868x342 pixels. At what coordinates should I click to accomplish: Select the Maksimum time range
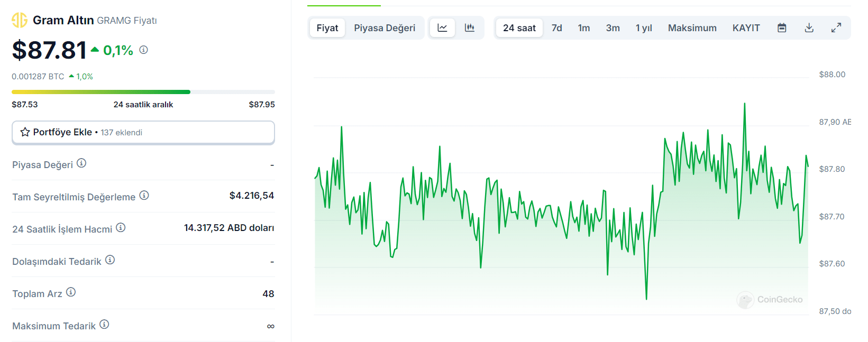click(692, 28)
